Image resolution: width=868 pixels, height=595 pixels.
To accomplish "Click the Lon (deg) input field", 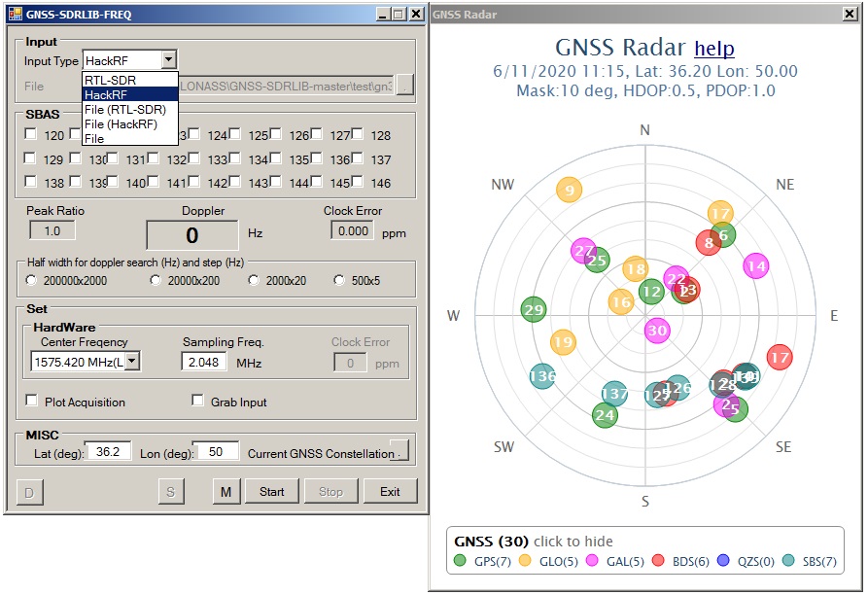I will 216,451.
